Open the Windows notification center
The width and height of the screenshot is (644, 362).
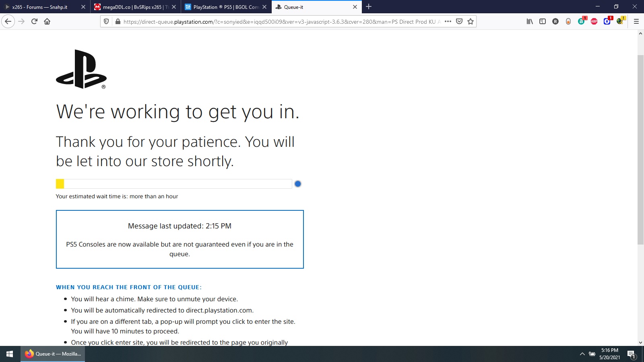pyautogui.click(x=631, y=354)
